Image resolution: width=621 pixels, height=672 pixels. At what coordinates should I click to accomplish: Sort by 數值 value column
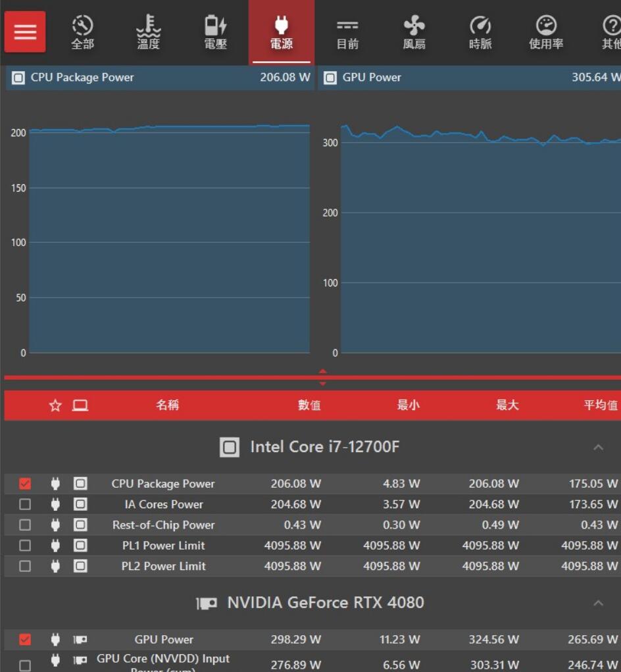pyautogui.click(x=309, y=405)
